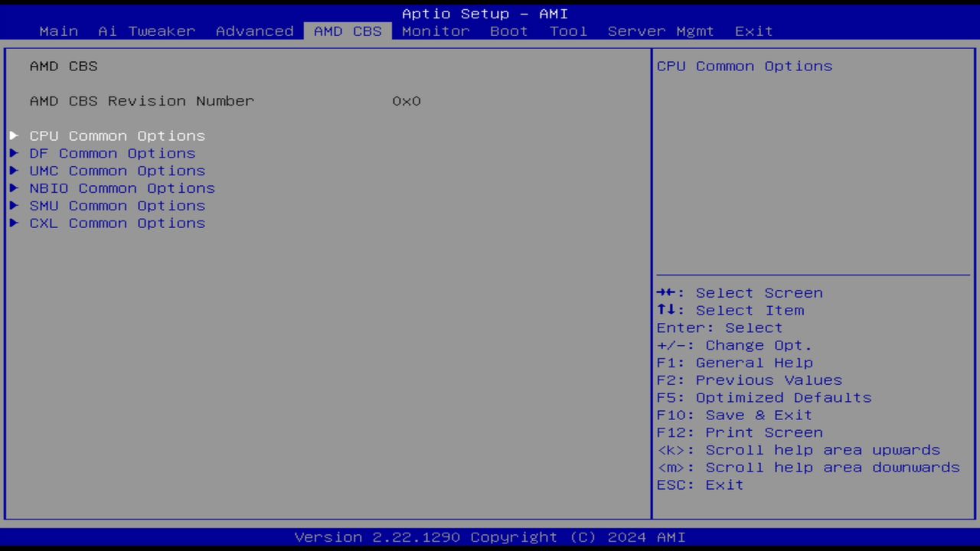Go to the Server Mgmt tab
980x551 pixels.
tap(661, 31)
